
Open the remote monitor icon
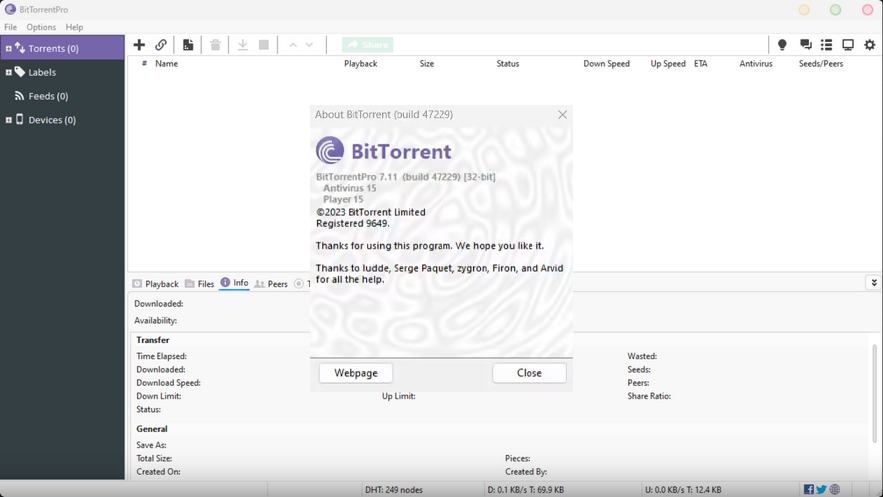point(848,44)
